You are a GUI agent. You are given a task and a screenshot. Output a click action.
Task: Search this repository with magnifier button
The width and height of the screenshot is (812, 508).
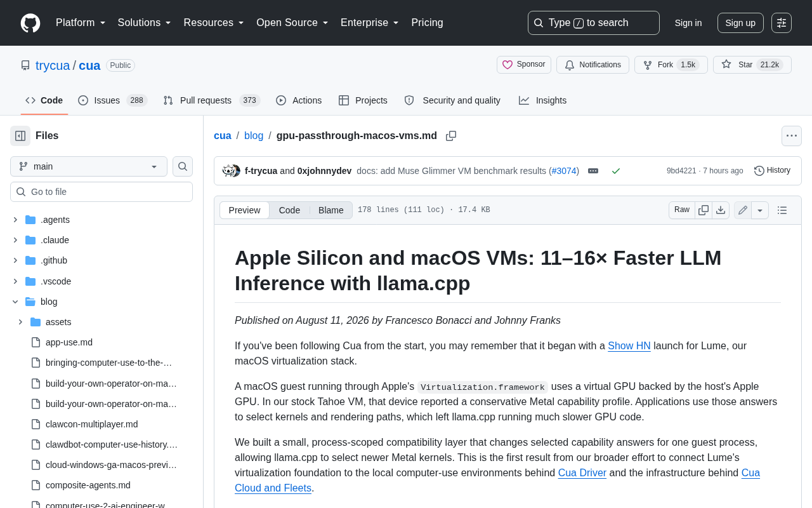pos(183,166)
